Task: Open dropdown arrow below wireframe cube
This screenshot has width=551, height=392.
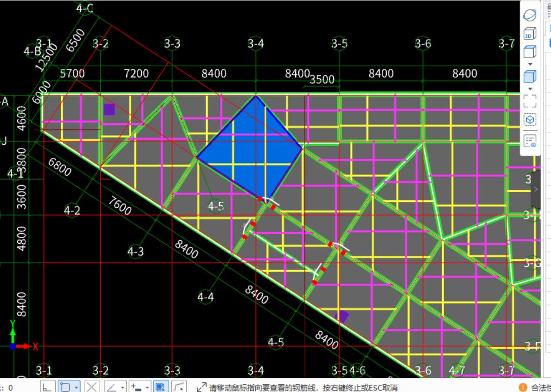Action: click(x=530, y=64)
